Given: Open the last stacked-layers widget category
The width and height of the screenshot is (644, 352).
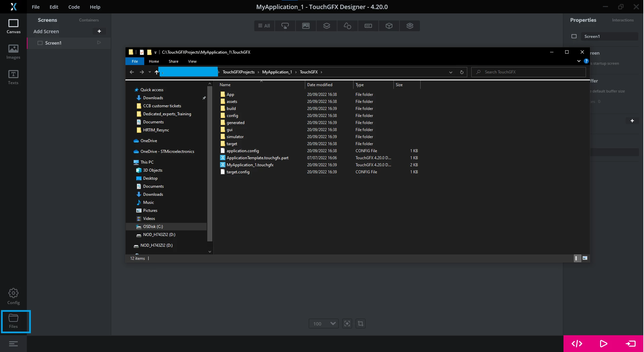Looking at the screenshot, I should [x=410, y=26].
